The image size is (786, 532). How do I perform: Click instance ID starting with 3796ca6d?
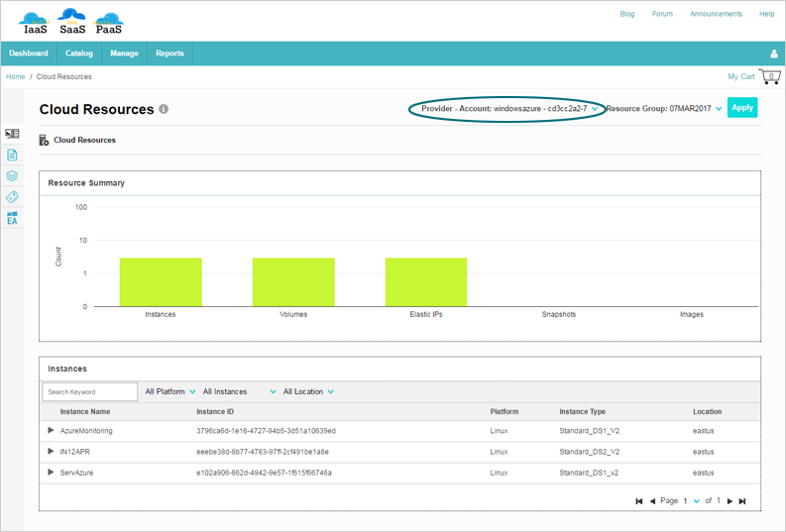coord(267,431)
